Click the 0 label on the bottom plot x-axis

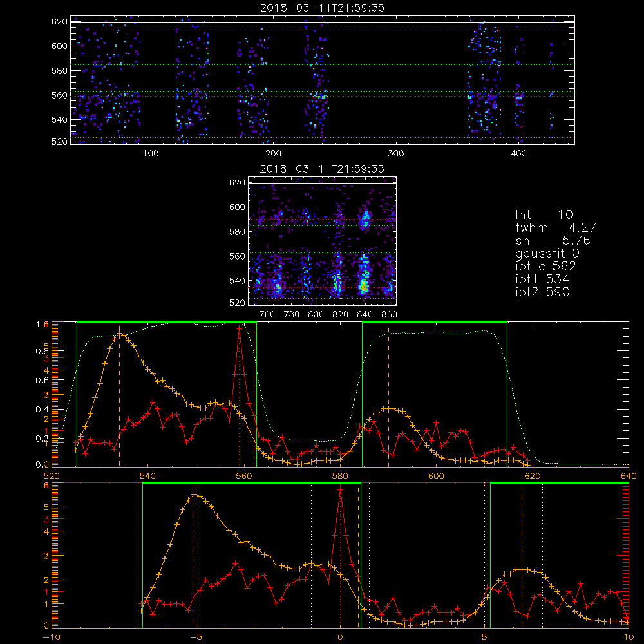[x=340, y=638]
